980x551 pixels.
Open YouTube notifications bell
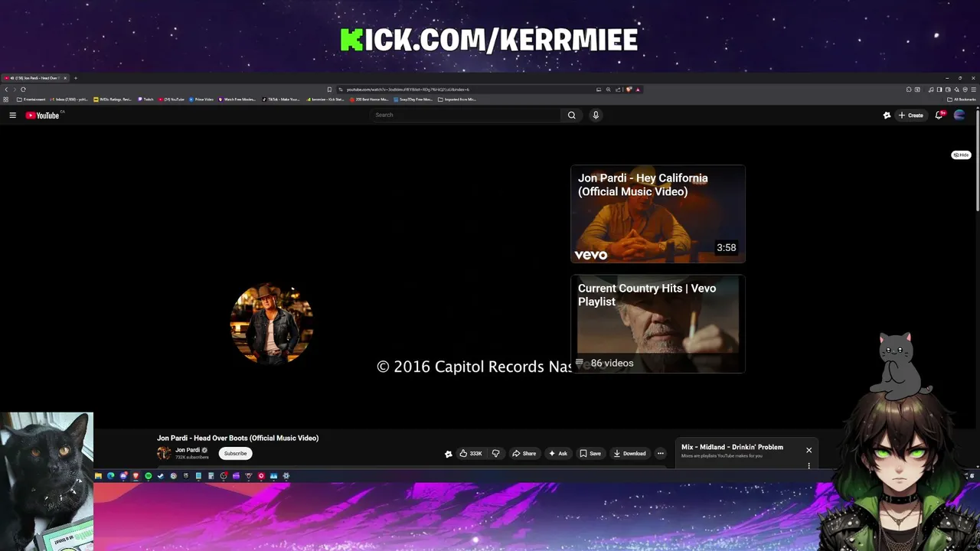coord(939,115)
